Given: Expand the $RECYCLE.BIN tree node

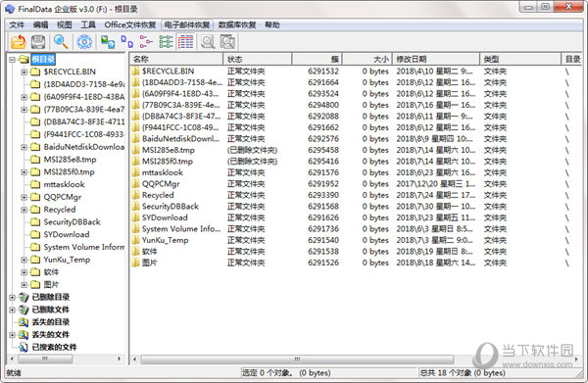Looking at the screenshot, I should pyautogui.click(x=24, y=72).
